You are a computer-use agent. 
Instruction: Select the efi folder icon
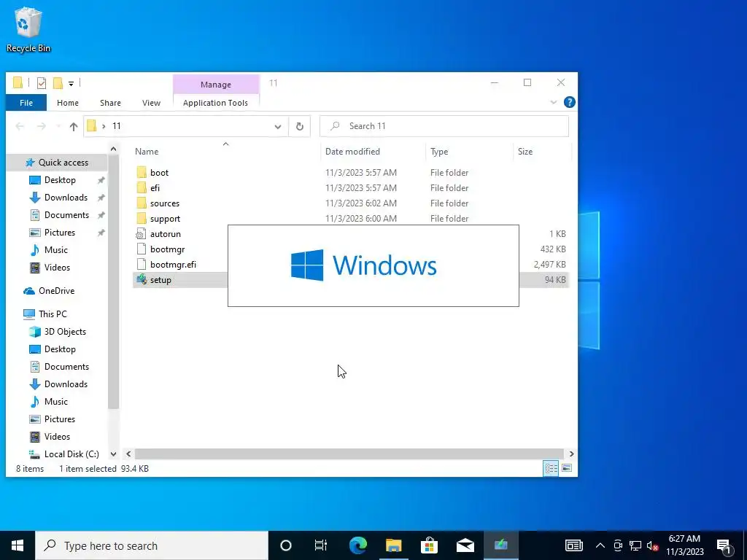click(142, 187)
